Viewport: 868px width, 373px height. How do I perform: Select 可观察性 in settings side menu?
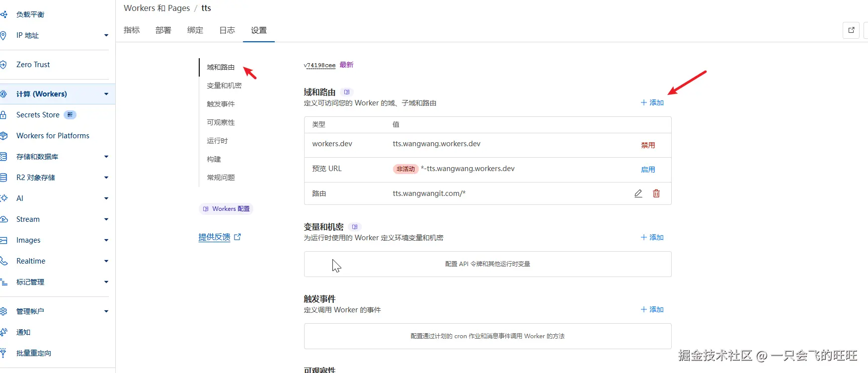pyautogui.click(x=221, y=122)
